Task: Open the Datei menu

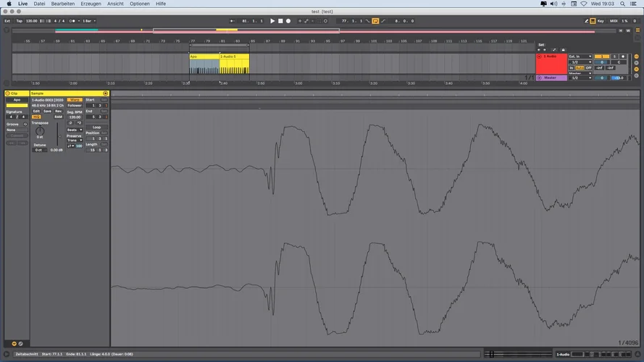Action: [39, 4]
